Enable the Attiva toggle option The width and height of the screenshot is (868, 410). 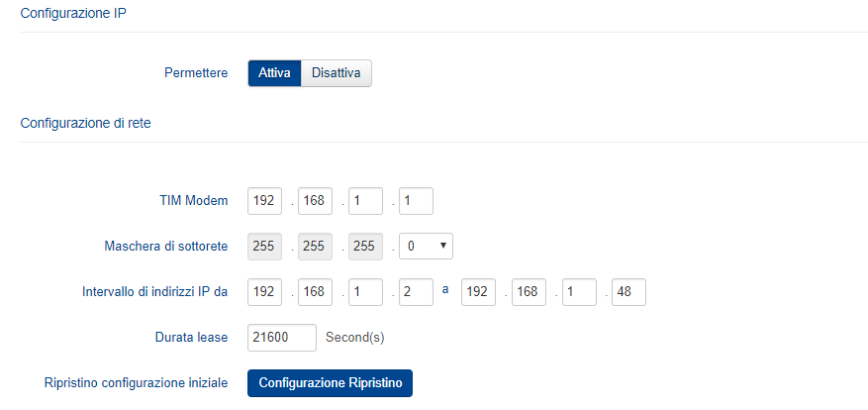coord(274,73)
